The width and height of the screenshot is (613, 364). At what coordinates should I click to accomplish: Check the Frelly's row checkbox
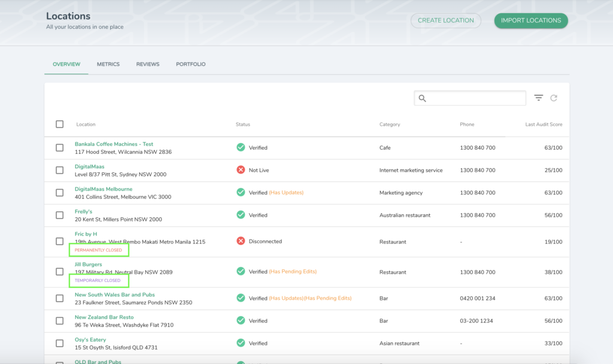59,215
